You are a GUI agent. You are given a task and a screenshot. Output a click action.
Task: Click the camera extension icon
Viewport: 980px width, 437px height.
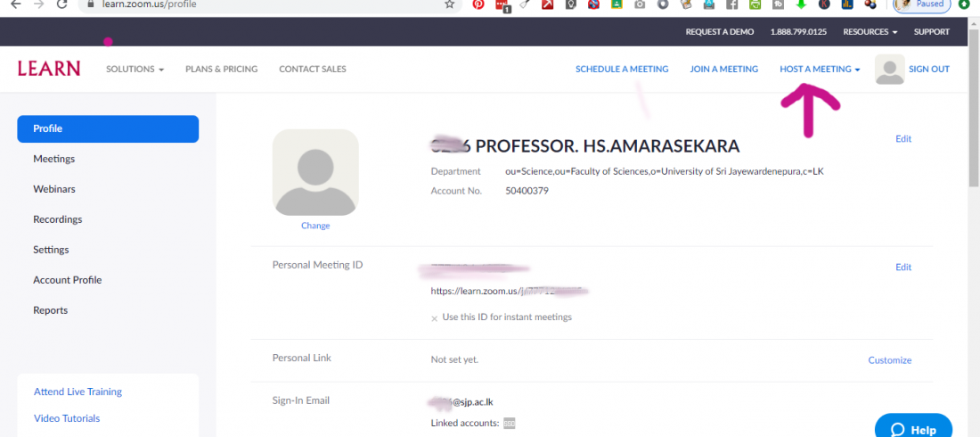640,4
